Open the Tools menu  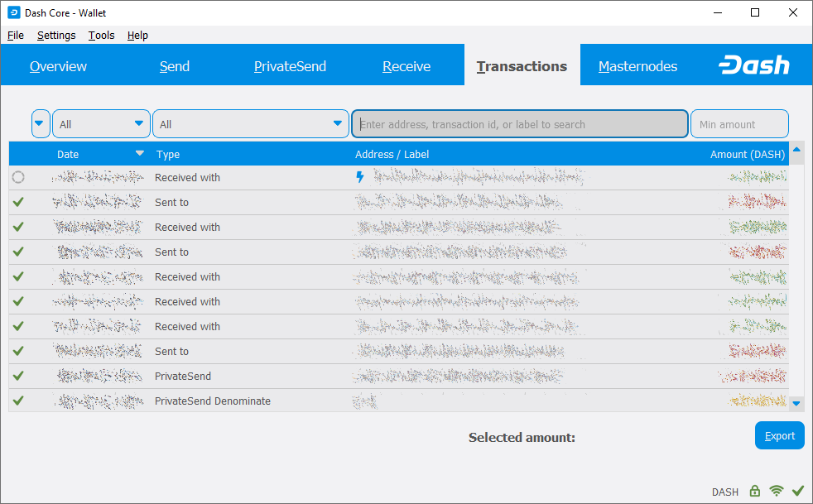point(101,36)
